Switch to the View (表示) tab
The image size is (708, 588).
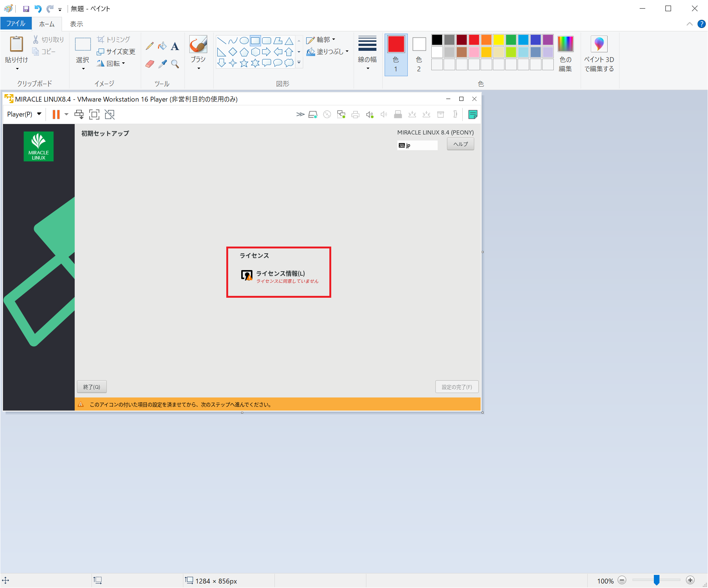click(77, 24)
